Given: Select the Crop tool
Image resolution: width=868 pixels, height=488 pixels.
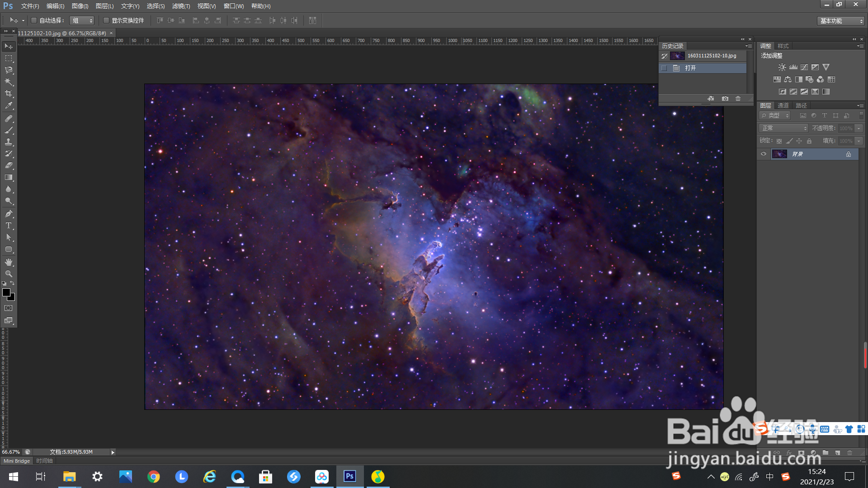Looking at the screenshot, I should [9, 94].
